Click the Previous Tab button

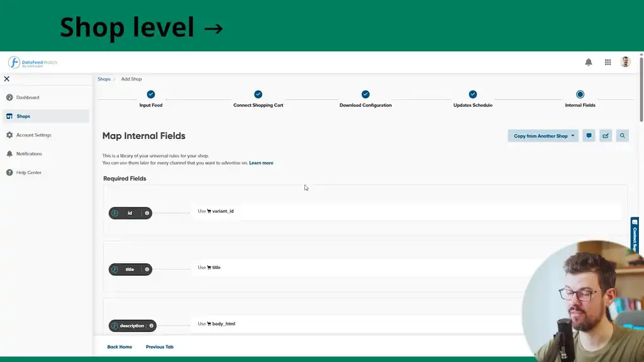tap(160, 346)
